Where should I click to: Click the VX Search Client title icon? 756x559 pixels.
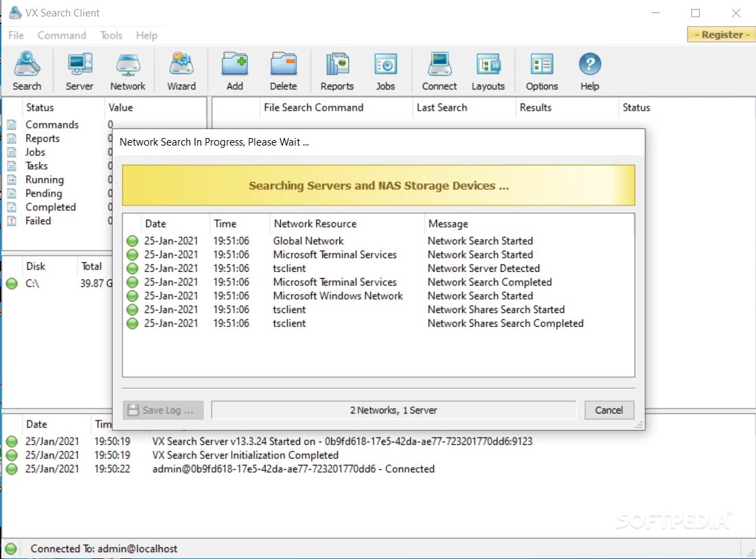click(15, 12)
